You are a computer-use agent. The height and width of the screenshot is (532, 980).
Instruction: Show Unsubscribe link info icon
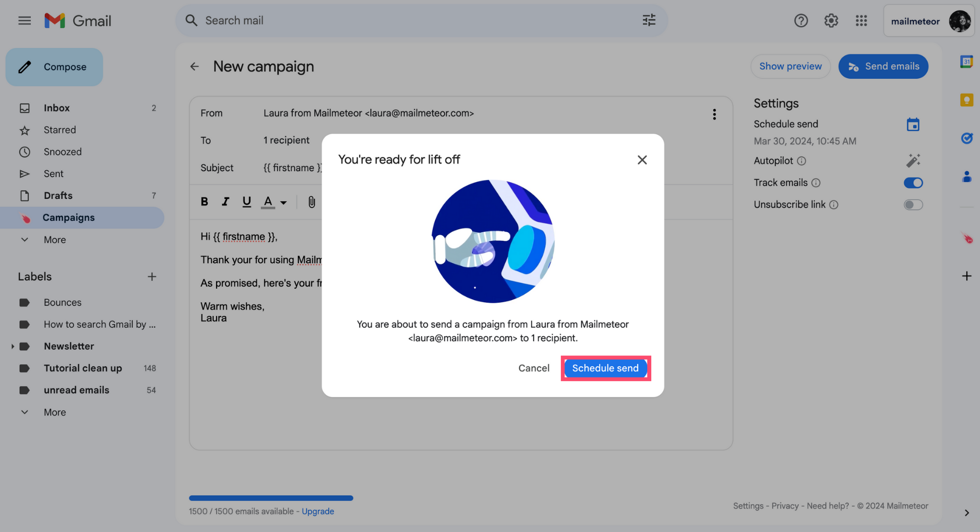pos(834,205)
